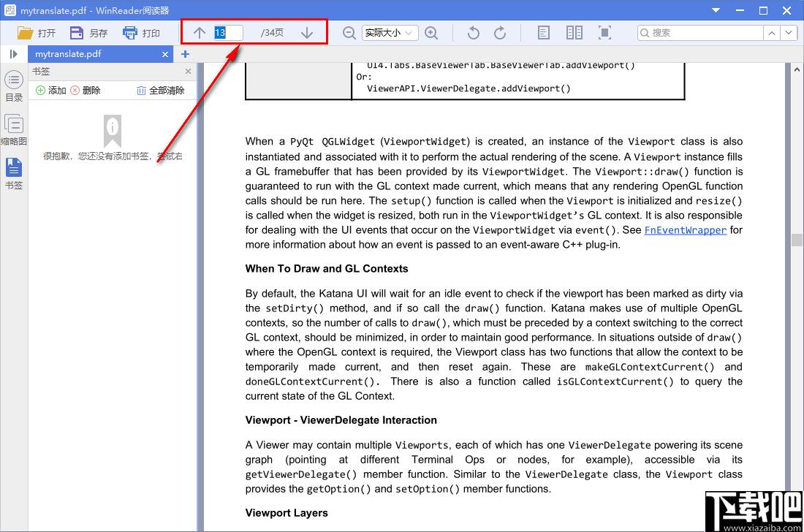
Task: Click the 搜索 search box
Action: click(x=700, y=33)
